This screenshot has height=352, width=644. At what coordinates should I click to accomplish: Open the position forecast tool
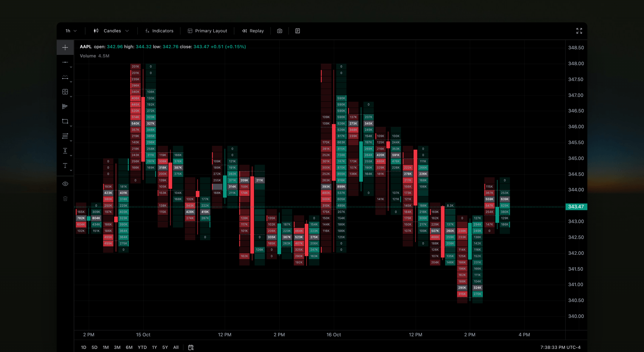click(65, 92)
